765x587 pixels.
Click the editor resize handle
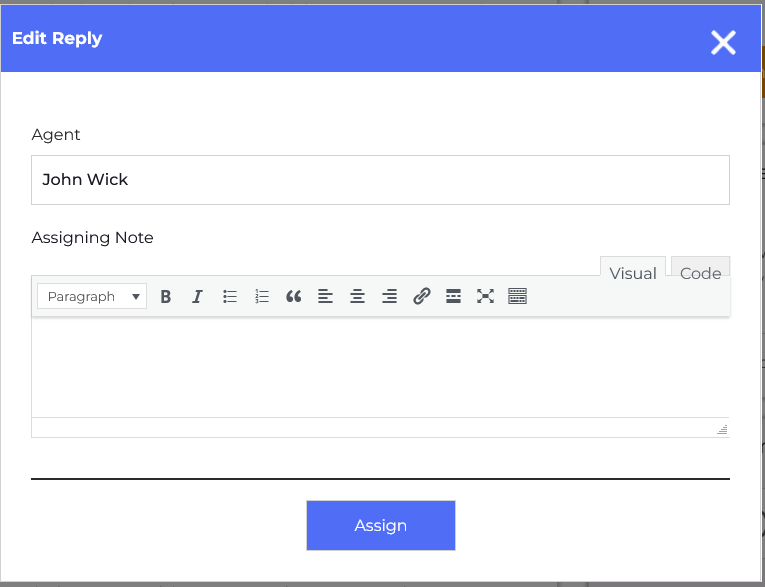point(722,429)
